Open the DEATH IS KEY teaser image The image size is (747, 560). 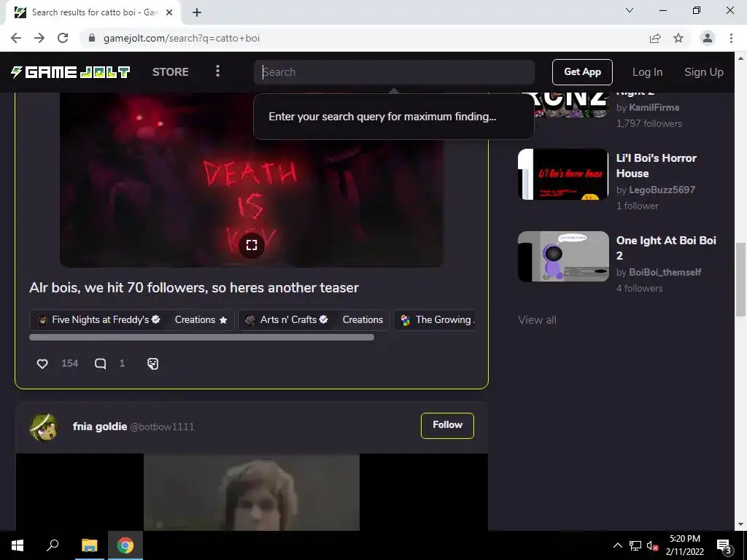point(252,180)
